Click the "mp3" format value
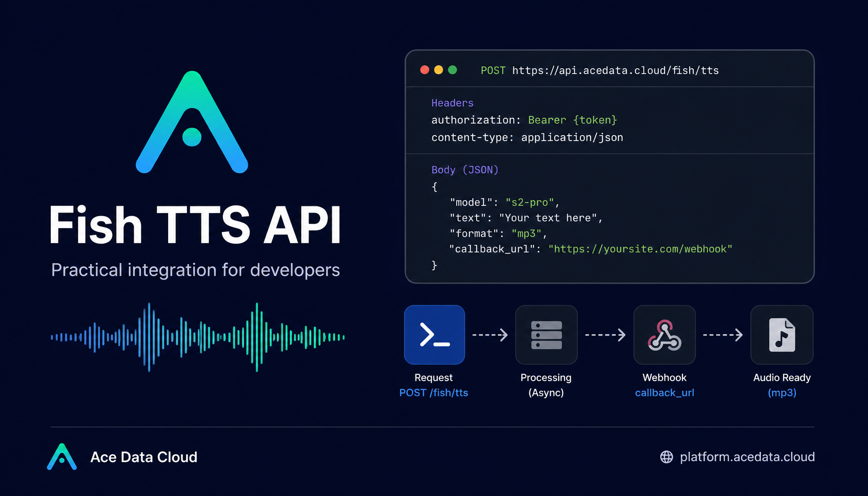Screen dimensions: 868x496 tap(527, 233)
